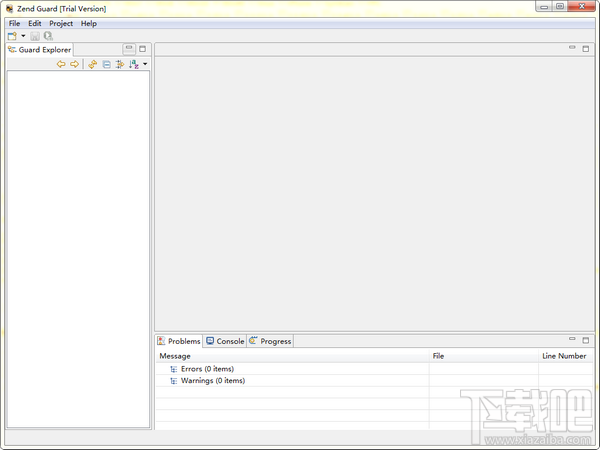Viewport: 600px width, 450px height.
Task: Click the Warnings group tree icon
Action: (173, 381)
